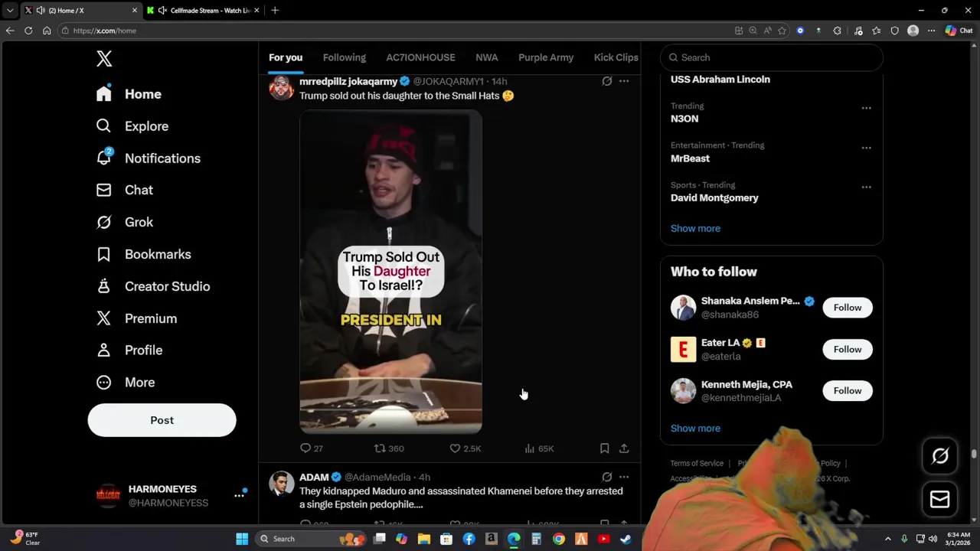The image size is (980, 551).
Task: Like the post with 2.5K likes
Action: tap(465, 448)
